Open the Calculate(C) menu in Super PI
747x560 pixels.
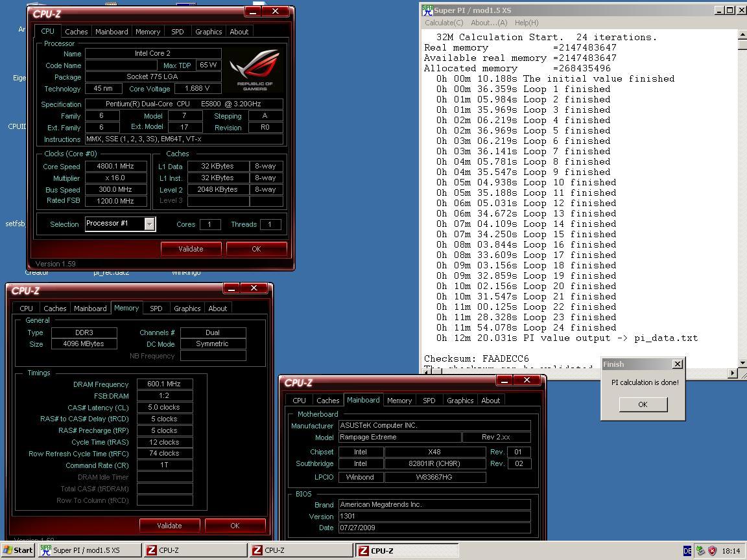(444, 23)
